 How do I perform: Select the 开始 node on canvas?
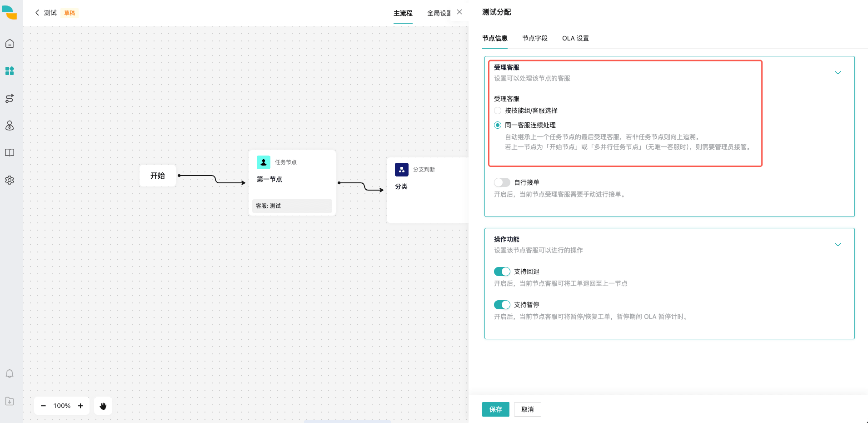click(x=158, y=176)
